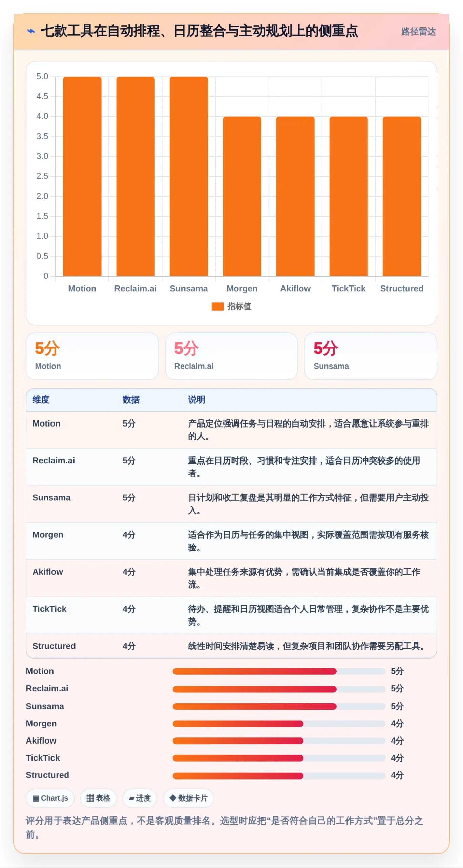Click the 数据 column header
This screenshot has height=868, width=463.
tap(131, 400)
